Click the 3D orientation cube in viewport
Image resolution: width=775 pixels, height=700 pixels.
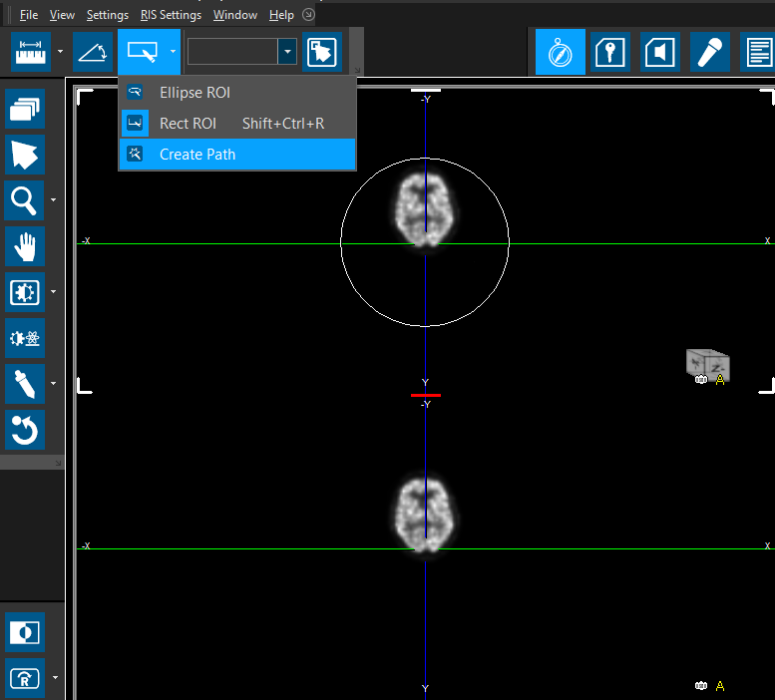707,365
